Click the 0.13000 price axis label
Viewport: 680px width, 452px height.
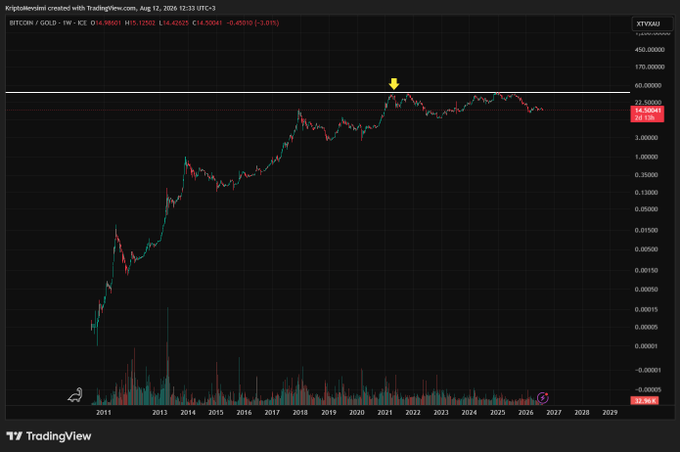click(x=646, y=192)
